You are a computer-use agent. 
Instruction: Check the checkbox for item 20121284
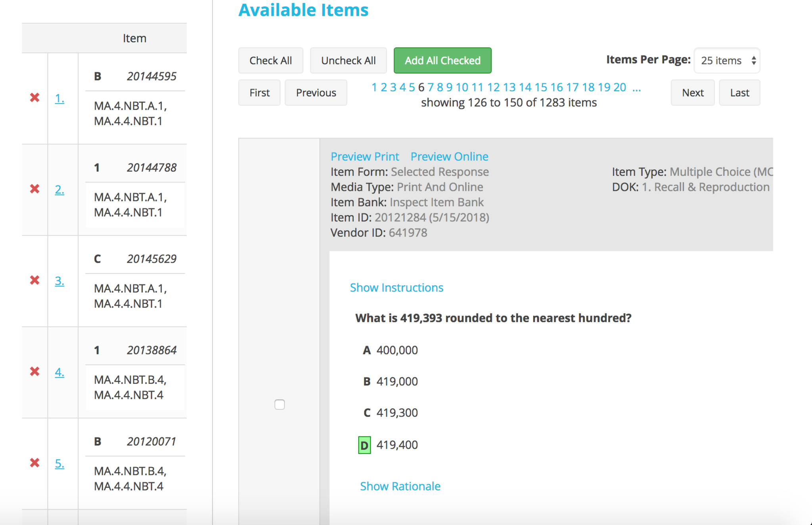click(280, 404)
